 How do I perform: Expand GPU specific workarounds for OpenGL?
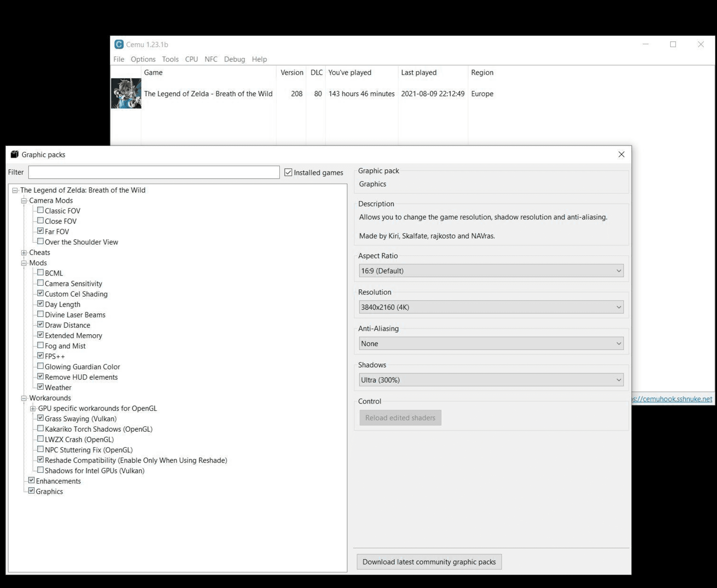tap(33, 409)
